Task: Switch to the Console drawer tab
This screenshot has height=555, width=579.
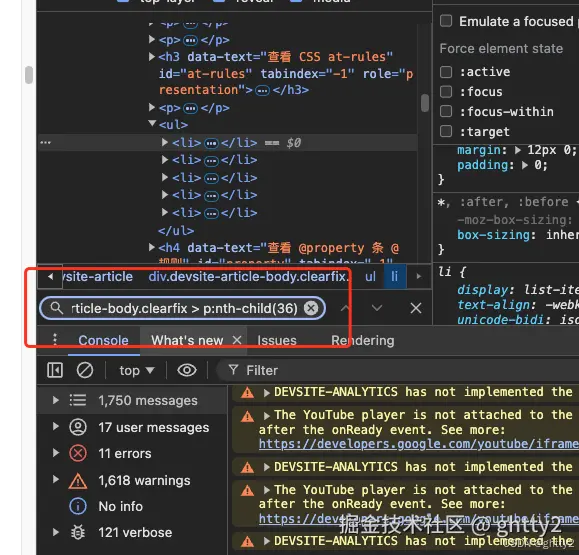Action: pos(103,340)
